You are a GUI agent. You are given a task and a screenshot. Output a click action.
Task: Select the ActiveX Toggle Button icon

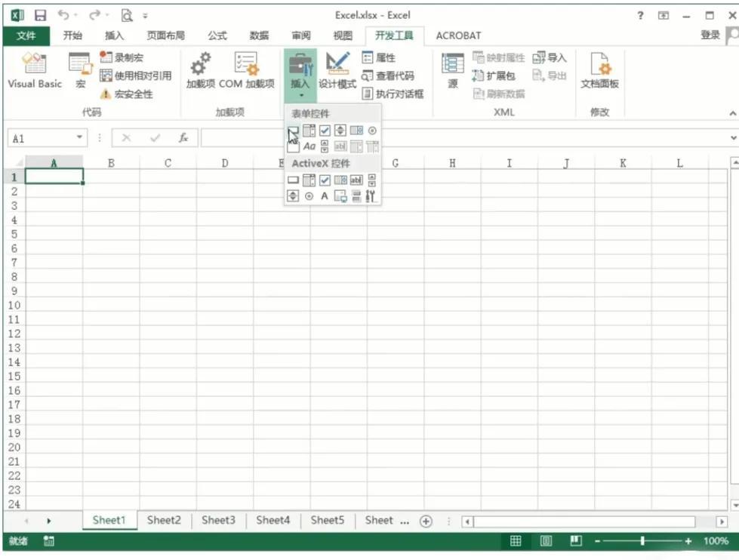356,196
